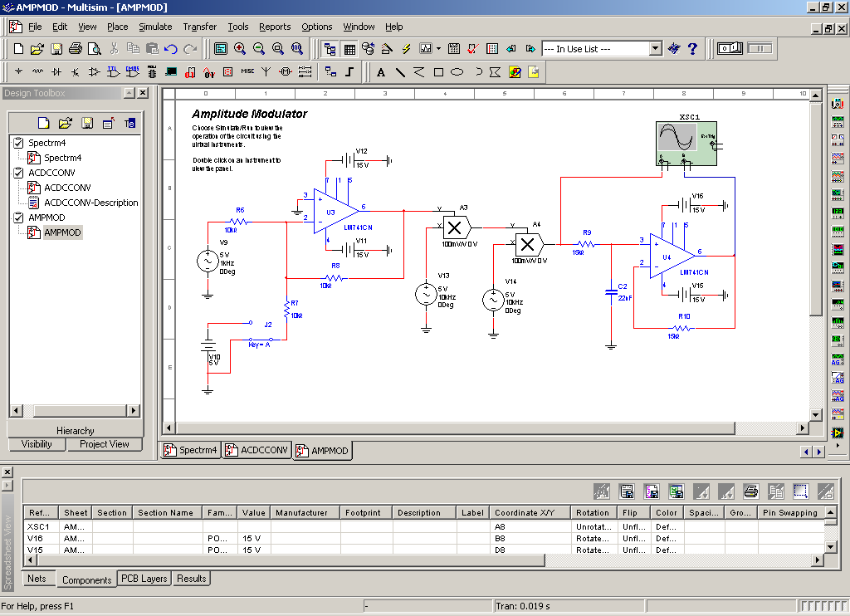
Task: Toggle ACDCCONV design checkbox
Action: 18,173
